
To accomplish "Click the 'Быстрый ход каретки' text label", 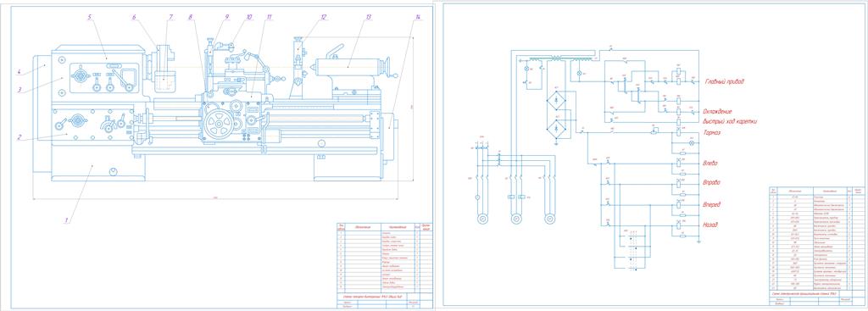I will click(x=730, y=121).
